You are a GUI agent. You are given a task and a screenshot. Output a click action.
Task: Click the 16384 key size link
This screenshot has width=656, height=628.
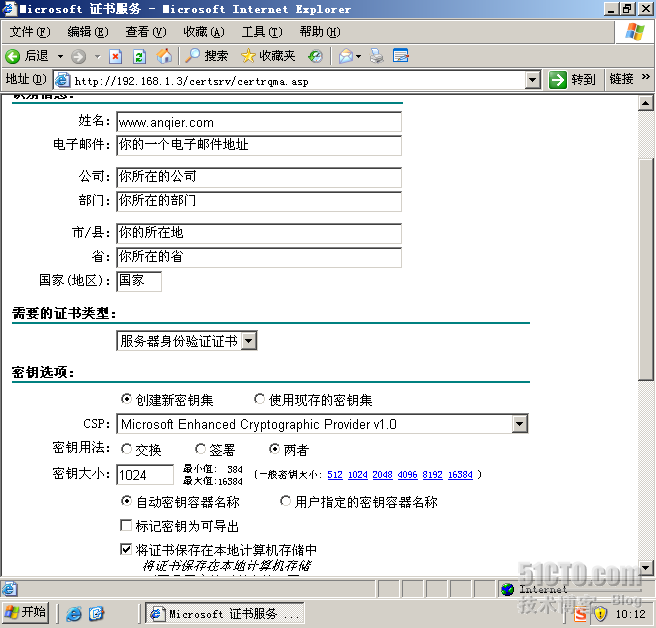[x=460, y=474]
